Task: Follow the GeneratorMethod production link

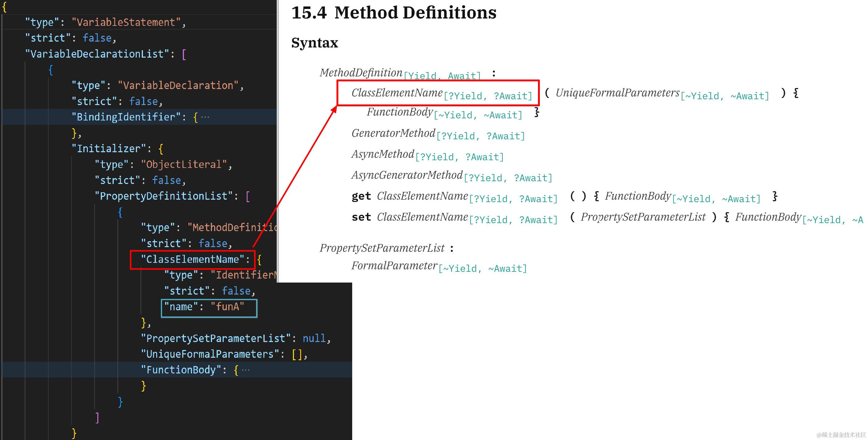Action: click(x=393, y=133)
